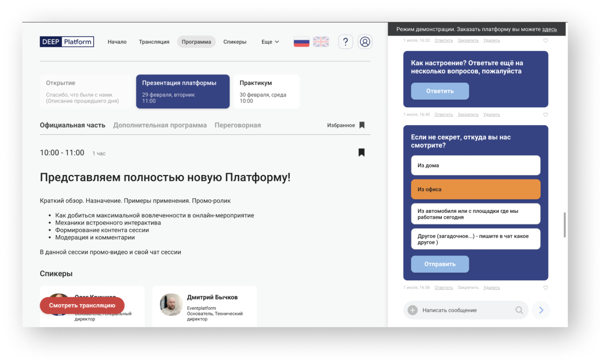Click the search magnifier in message field
Screen dimensions: 605x364
pos(519,310)
